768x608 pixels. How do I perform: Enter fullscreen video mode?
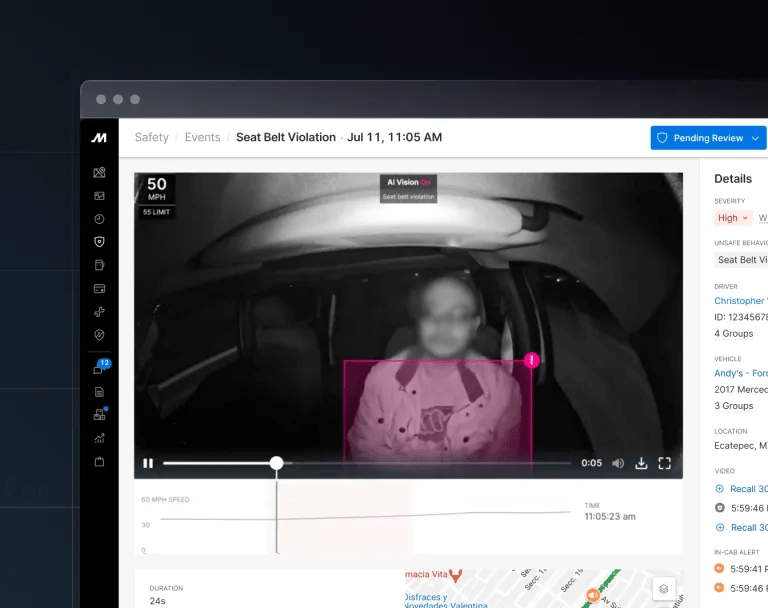tap(664, 463)
